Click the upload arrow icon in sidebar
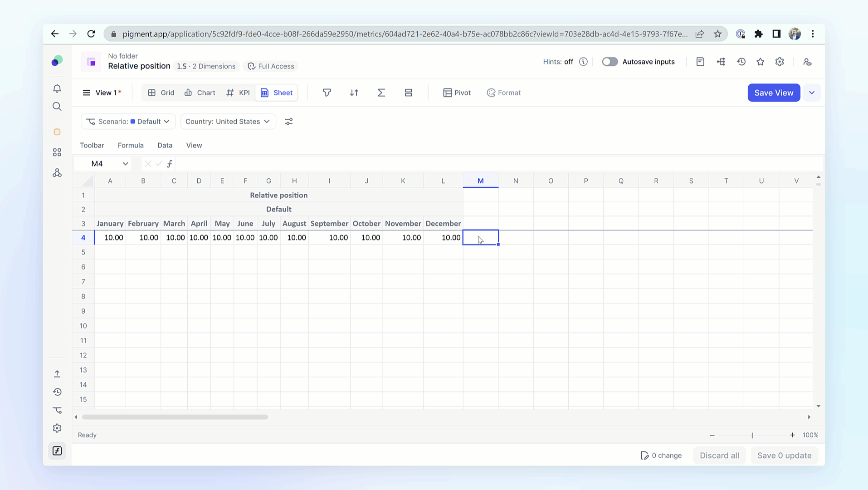The width and height of the screenshot is (868, 490). (57, 374)
